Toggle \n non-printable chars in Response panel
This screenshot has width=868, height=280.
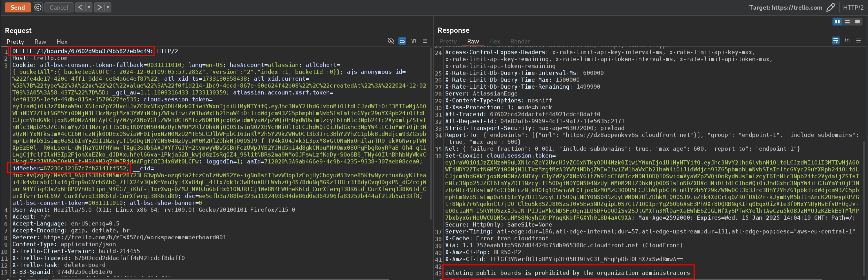(847, 41)
